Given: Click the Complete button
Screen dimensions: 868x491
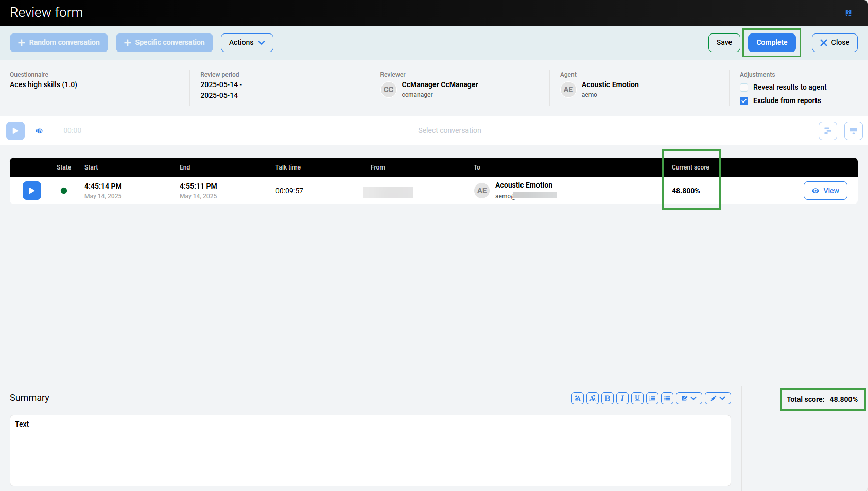Looking at the screenshot, I should (771, 43).
